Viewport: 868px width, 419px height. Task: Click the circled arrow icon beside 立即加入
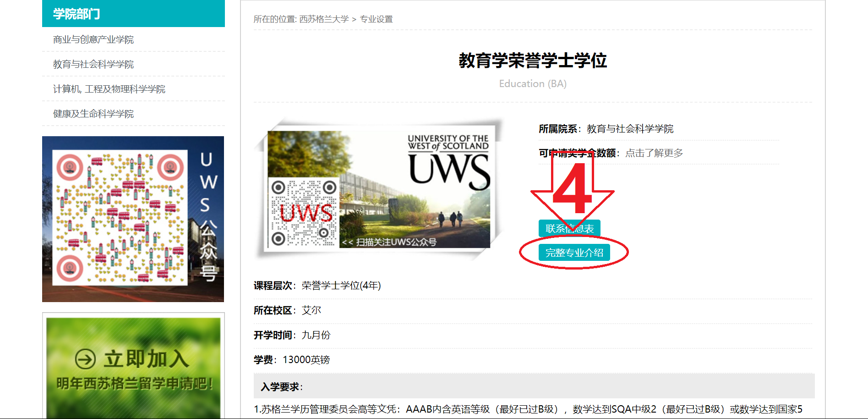tap(85, 359)
